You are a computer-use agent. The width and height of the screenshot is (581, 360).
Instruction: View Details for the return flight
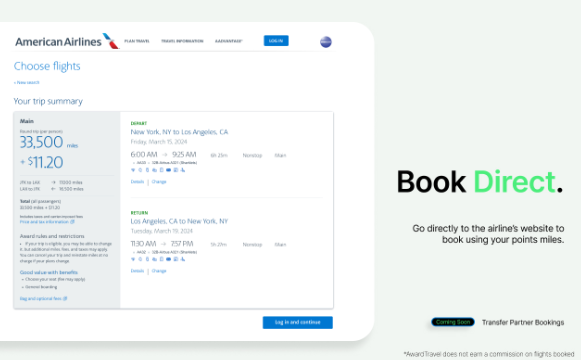tap(137, 271)
